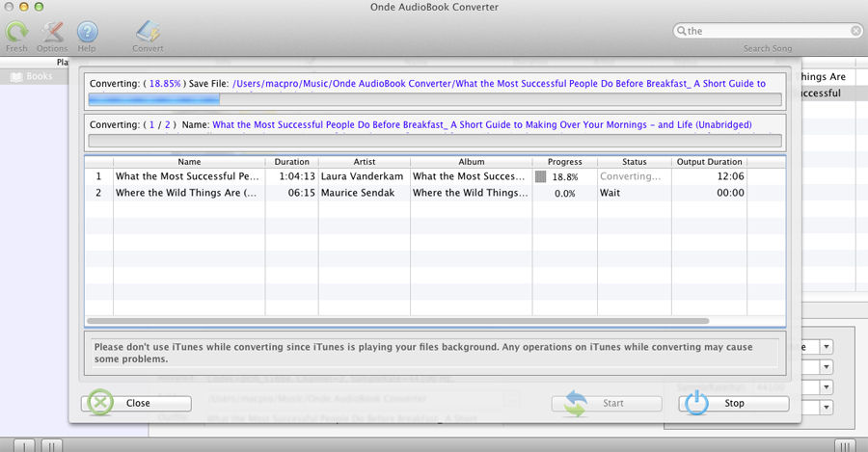Screen dimensions: 868x452
Task: Click the bottom-left single-pane button
Action: (24, 445)
